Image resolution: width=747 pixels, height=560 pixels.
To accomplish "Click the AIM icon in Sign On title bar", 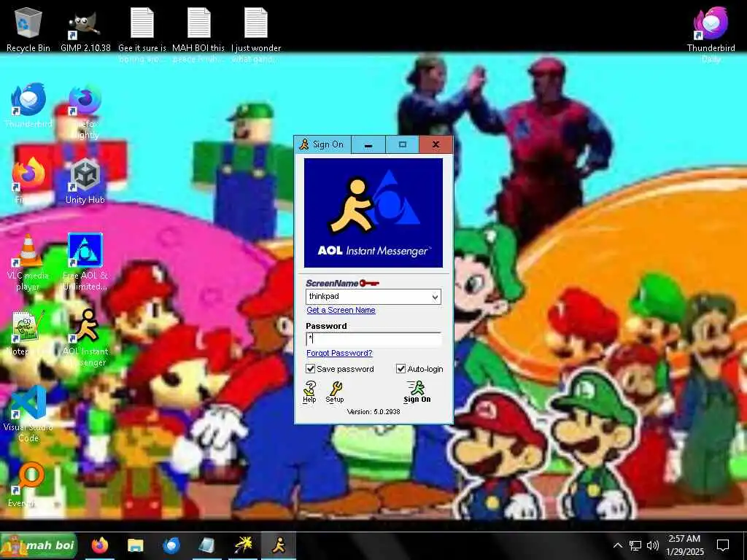I will point(303,144).
